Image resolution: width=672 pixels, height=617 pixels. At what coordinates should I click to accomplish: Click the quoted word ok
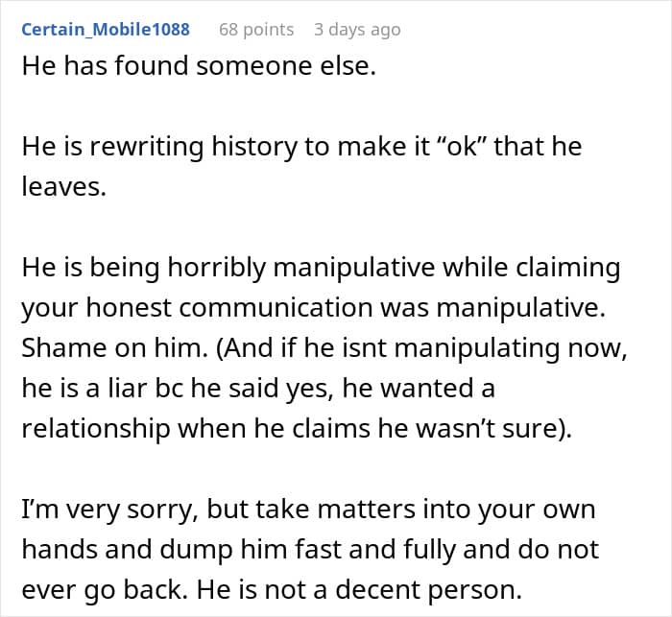point(463,147)
